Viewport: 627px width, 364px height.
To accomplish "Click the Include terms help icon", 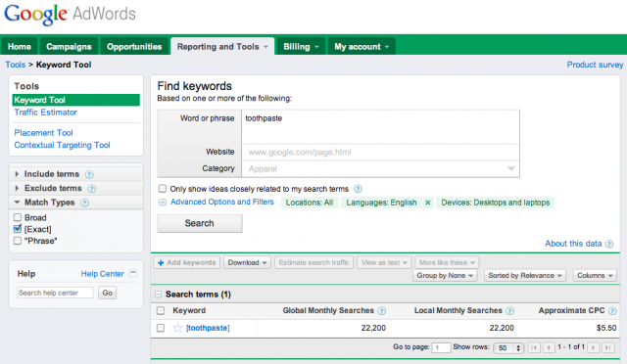I will (x=89, y=174).
